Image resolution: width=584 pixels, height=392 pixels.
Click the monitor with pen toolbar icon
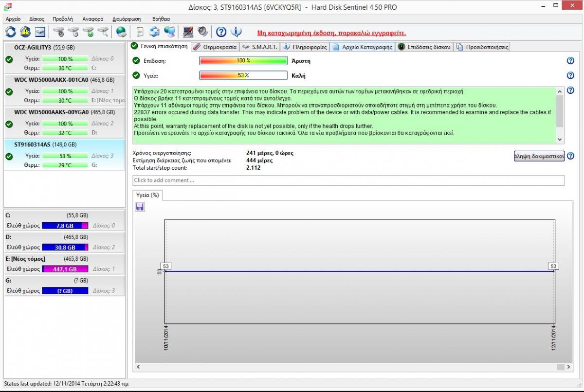(188, 32)
